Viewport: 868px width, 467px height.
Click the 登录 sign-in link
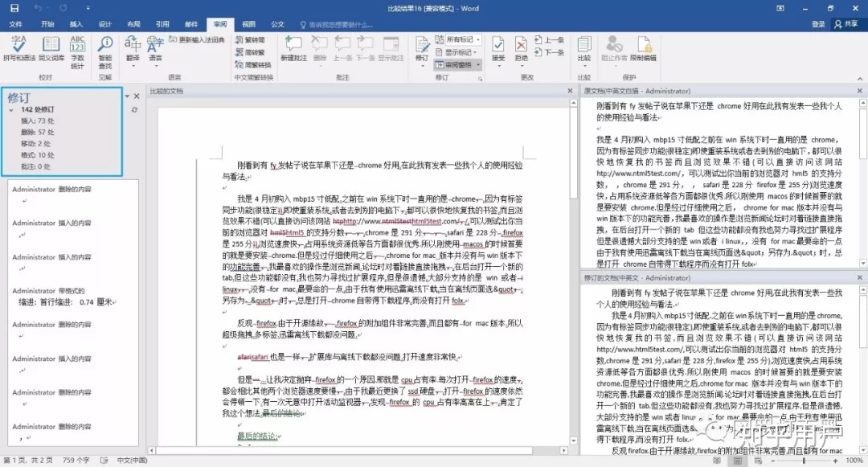coord(818,24)
